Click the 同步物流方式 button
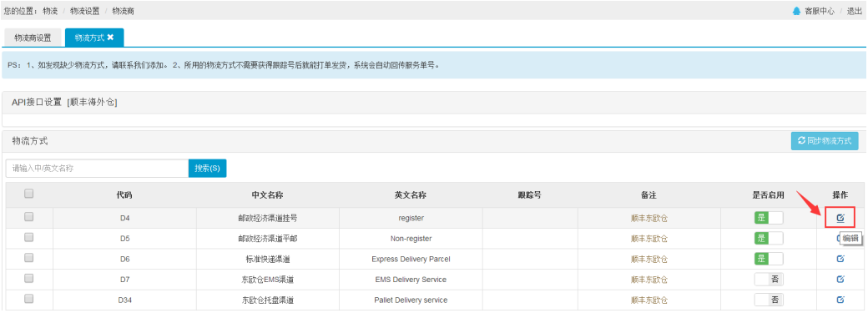The height and width of the screenshot is (318, 868). [x=825, y=141]
